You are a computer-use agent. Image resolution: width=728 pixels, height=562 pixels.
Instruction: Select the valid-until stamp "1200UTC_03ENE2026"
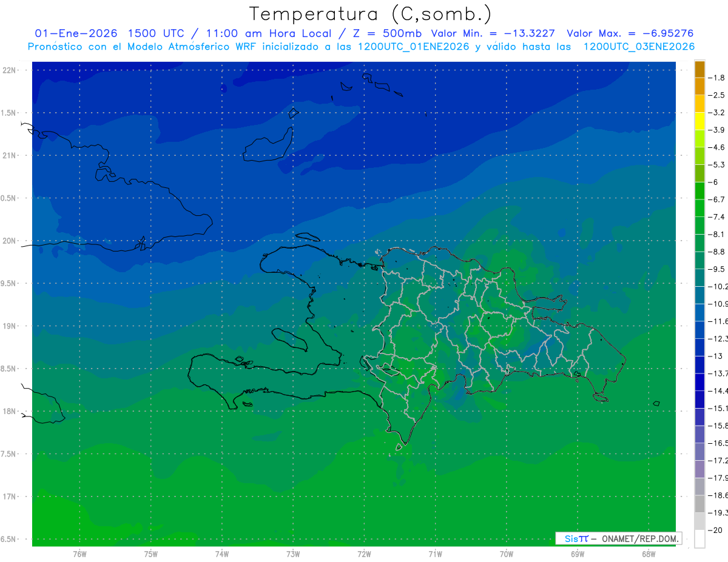pyautogui.click(x=638, y=47)
